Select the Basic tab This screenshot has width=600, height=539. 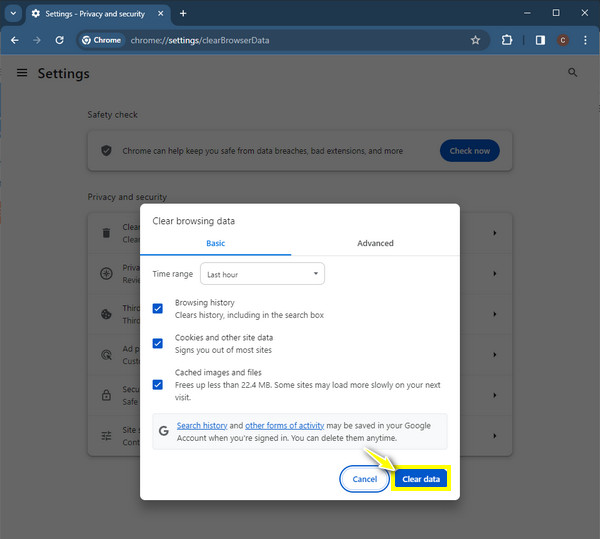coord(215,243)
